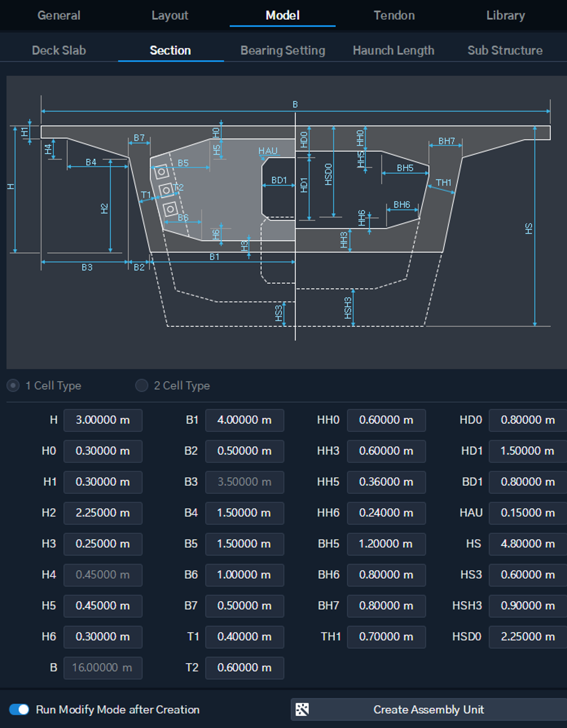Click the HAU input field

(x=528, y=513)
